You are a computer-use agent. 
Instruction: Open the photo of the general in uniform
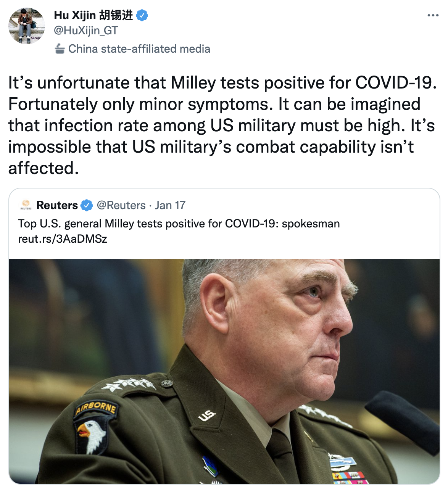[x=224, y=371]
